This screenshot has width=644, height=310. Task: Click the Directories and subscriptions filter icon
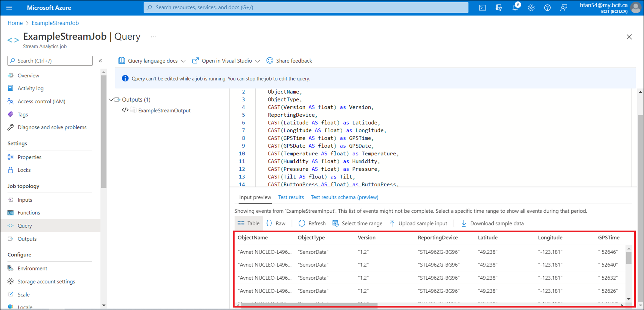(499, 8)
